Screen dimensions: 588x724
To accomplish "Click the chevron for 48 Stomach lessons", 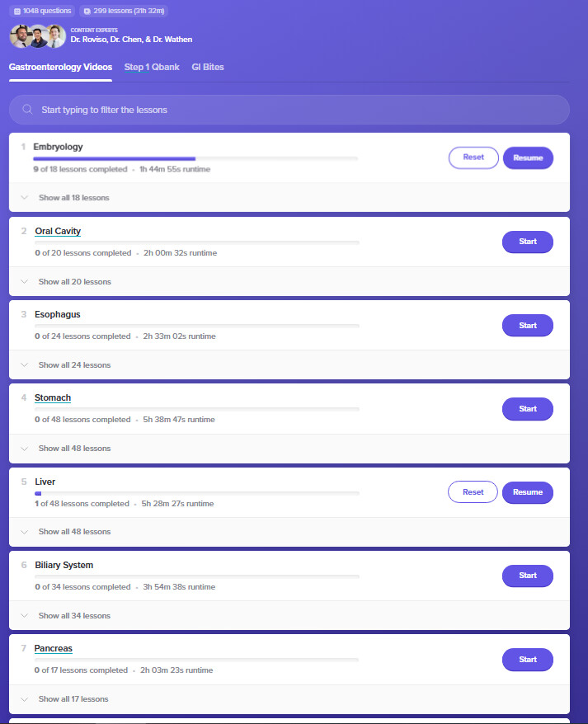I will (24, 449).
